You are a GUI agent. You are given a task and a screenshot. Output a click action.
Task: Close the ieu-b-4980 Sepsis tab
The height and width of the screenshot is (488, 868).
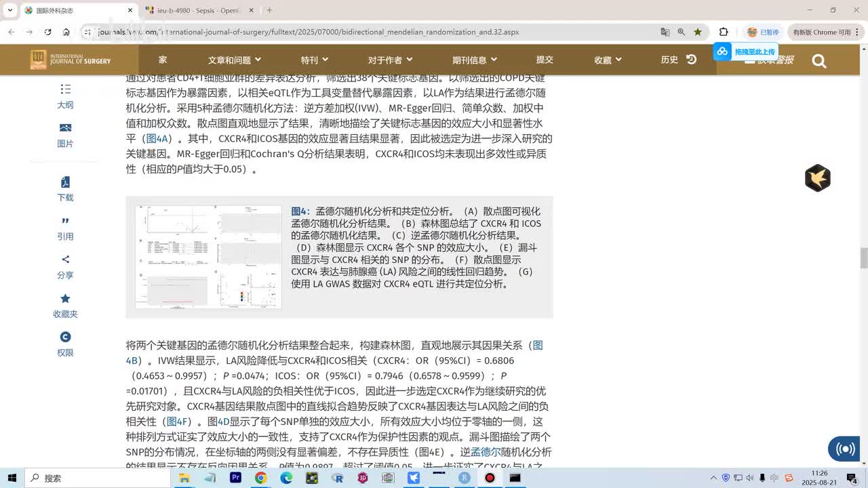(x=251, y=10)
